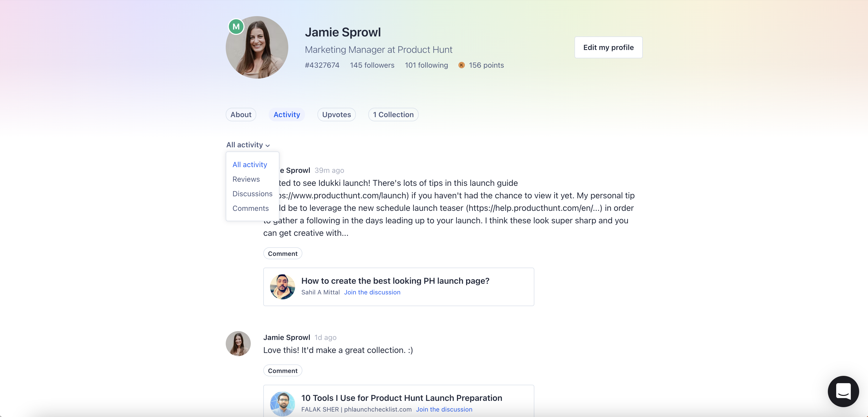868x417 pixels.
Task: Open the 145 followers list
Action: (x=372, y=65)
